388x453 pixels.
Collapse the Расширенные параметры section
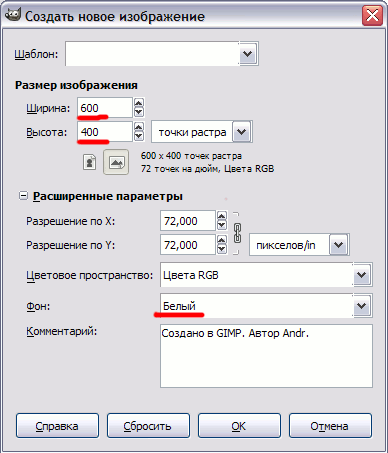click(x=23, y=196)
